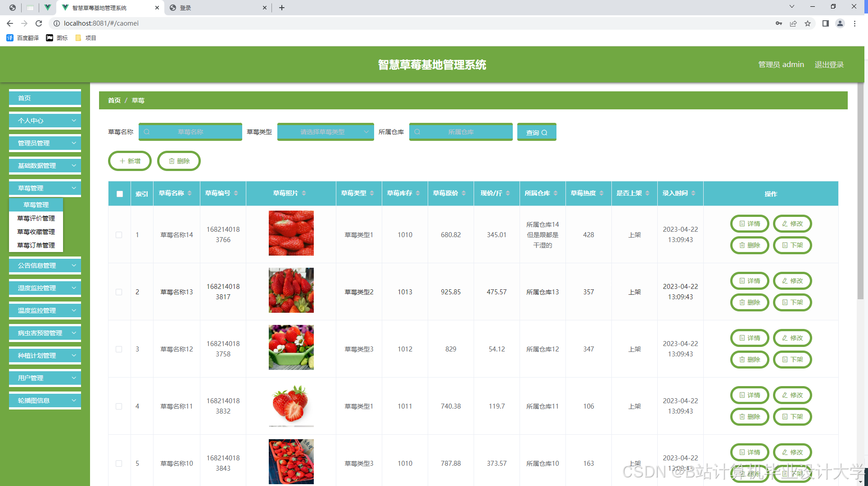Sort by the 草莓名称 column arrows
The width and height of the screenshot is (868, 486).
pyautogui.click(x=190, y=193)
